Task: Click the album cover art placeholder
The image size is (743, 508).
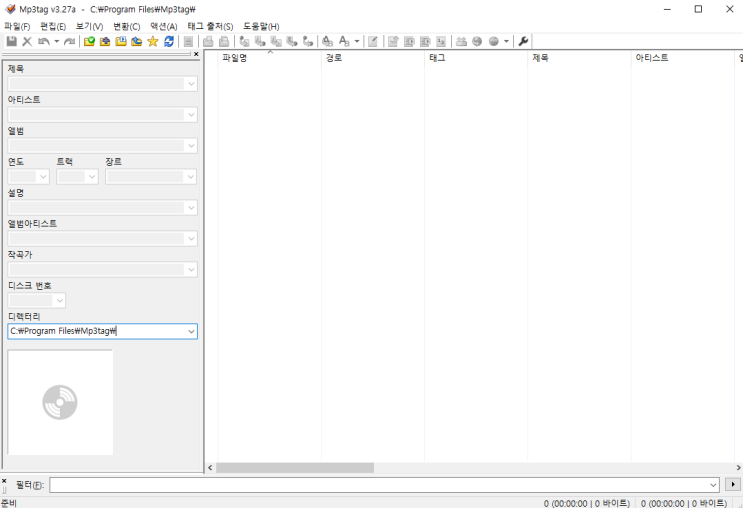Action: pos(60,403)
